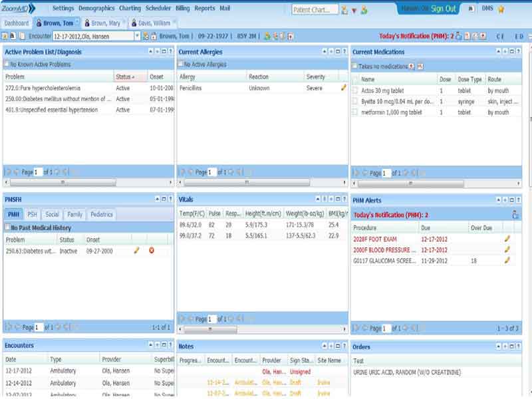Click the Patient Chart search field
The width and height of the screenshot is (532, 399).
click(x=315, y=10)
